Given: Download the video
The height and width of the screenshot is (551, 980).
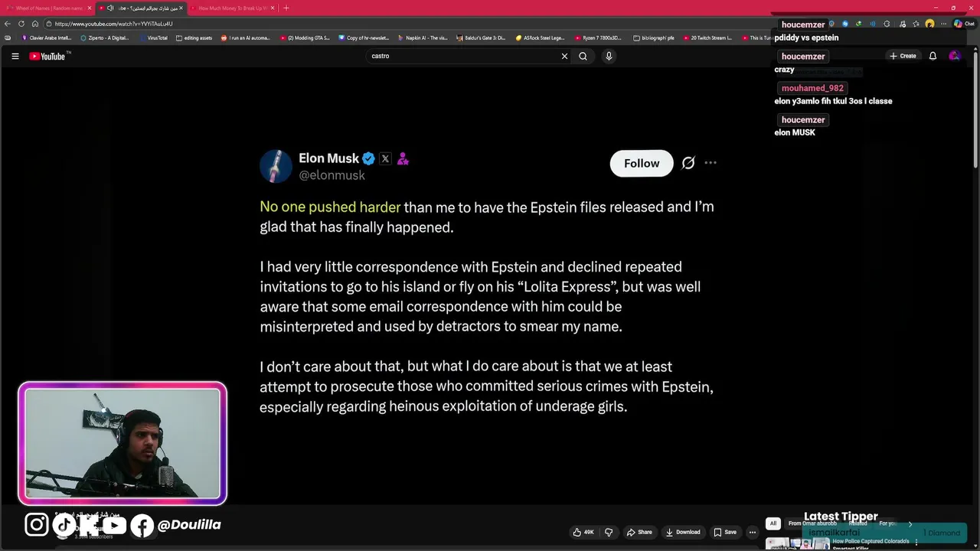Looking at the screenshot, I should (683, 532).
